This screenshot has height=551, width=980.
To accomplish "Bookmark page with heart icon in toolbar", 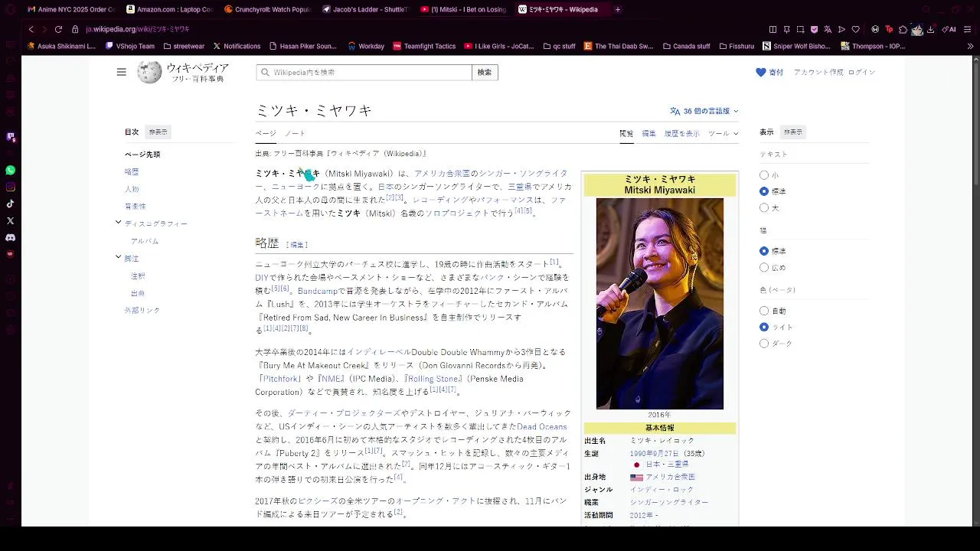I will click(855, 29).
